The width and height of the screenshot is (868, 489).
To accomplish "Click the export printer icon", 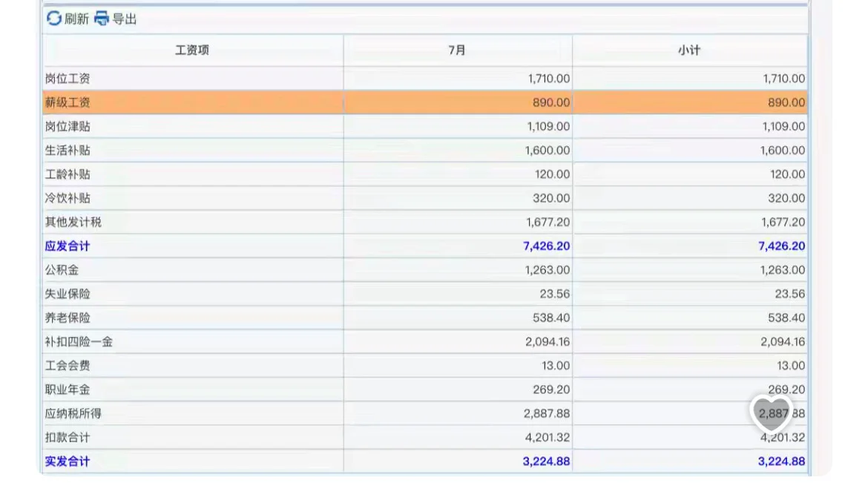I will (101, 19).
